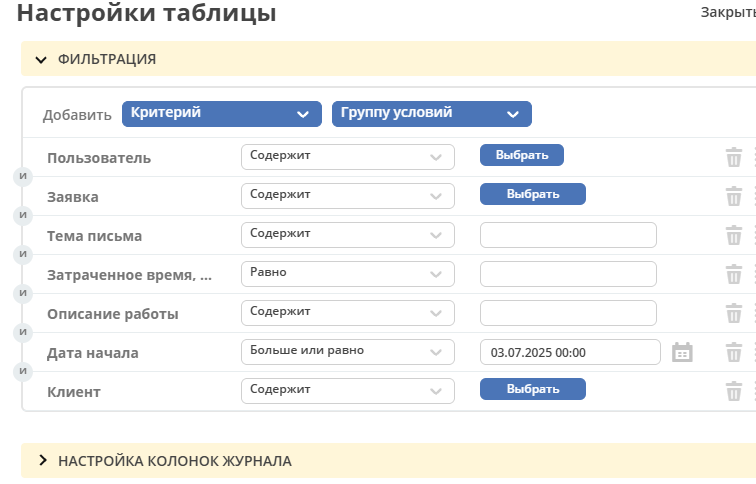Open the Критерий add dropdown
Image resolution: width=756 pixels, height=484 pixels.
[222, 114]
